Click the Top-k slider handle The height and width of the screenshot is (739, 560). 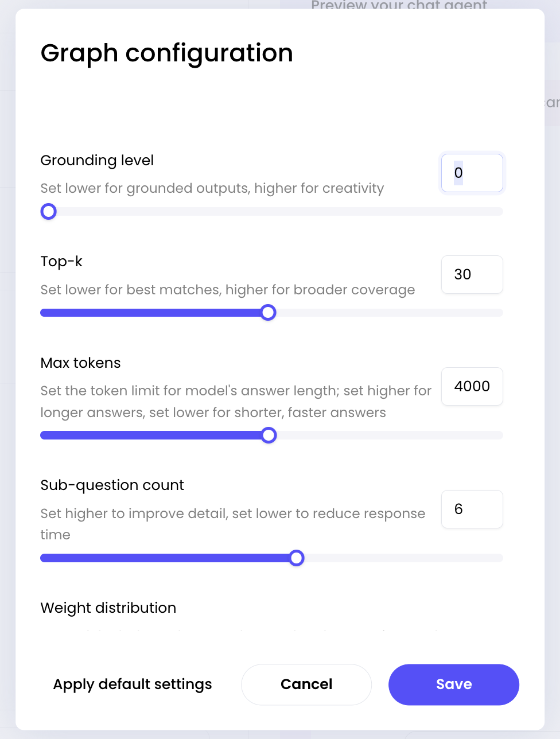268,313
